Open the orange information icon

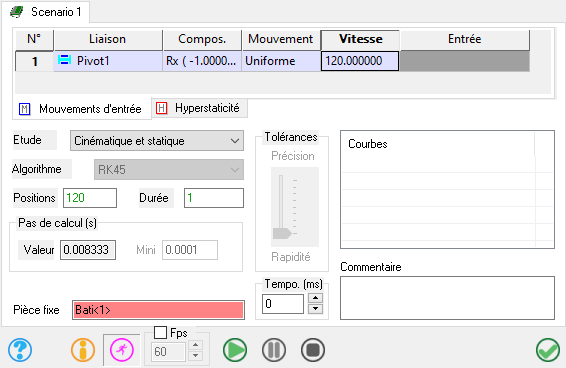pyautogui.click(x=83, y=350)
